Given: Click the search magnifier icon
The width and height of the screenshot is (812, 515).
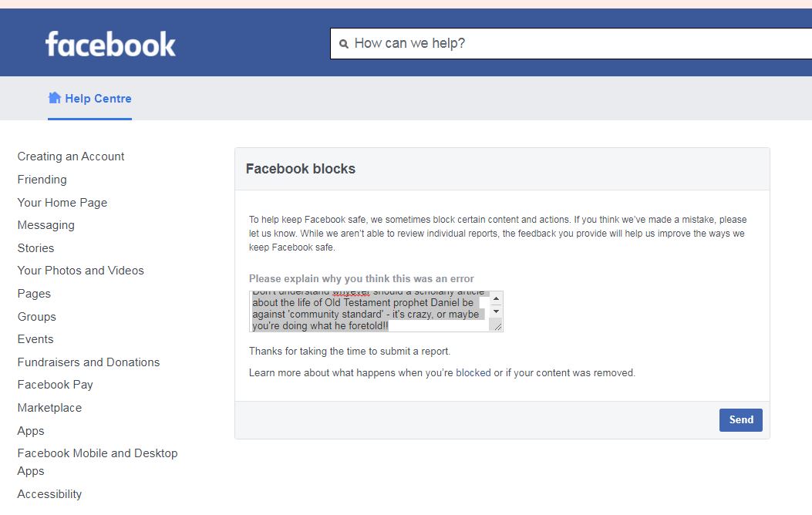Looking at the screenshot, I should (344, 44).
